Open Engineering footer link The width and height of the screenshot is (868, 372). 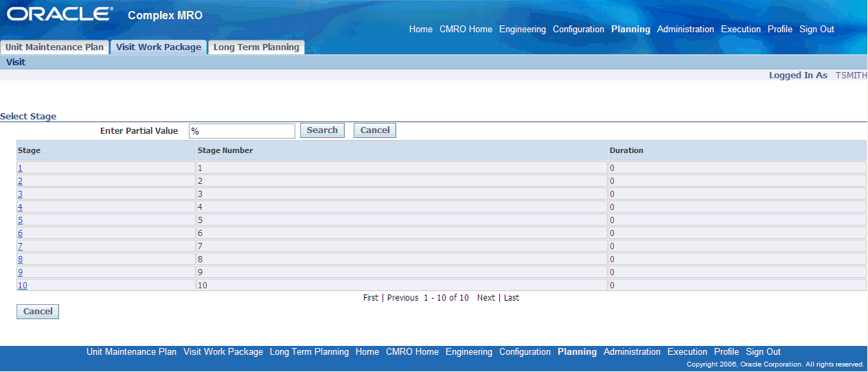469,352
